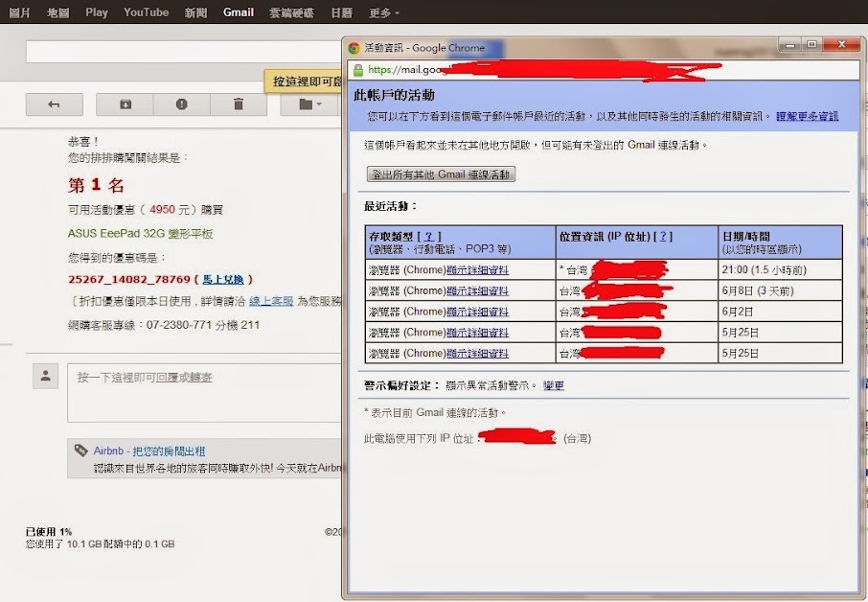Viewport: 868px width, 602px height.
Task: Archive the message with the archive icon
Action: click(126, 104)
